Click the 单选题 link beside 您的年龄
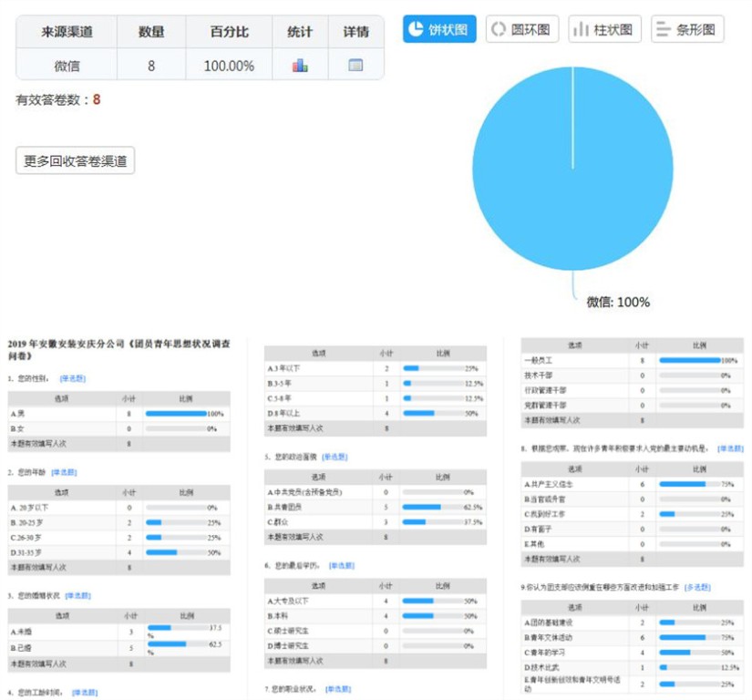 pos(65,472)
